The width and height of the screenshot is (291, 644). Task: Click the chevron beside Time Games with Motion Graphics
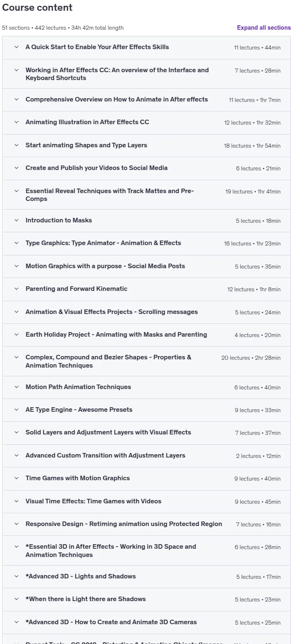(x=17, y=478)
